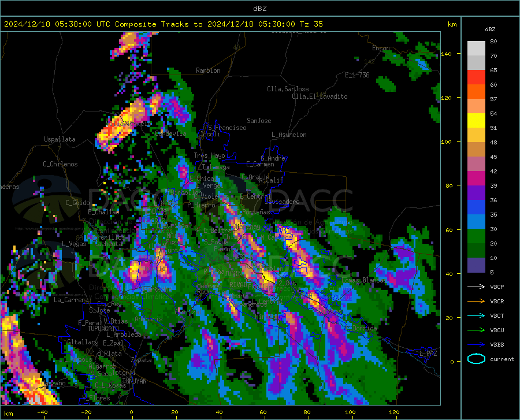Click the Lomas_Blancas map label
The height and width of the screenshot is (420, 520).
click(363, 280)
